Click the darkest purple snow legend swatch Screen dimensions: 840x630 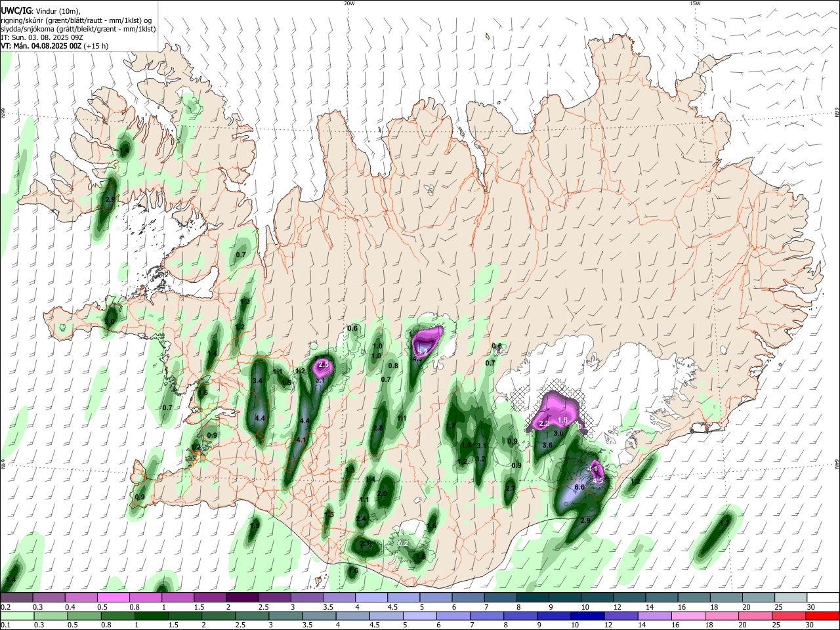click(241, 598)
